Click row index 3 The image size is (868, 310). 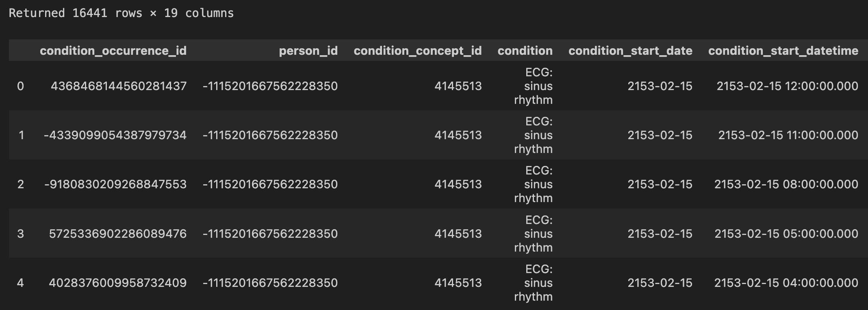(x=20, y=234)
